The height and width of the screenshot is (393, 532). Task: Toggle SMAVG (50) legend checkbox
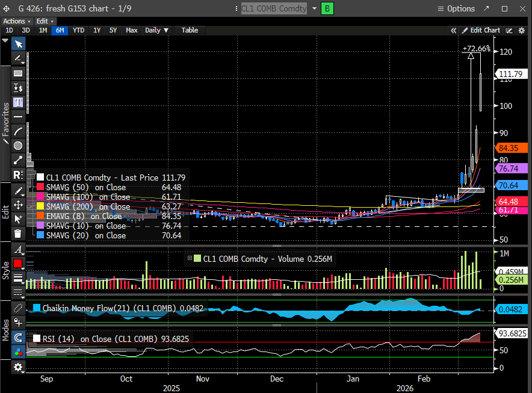[40, 187]
